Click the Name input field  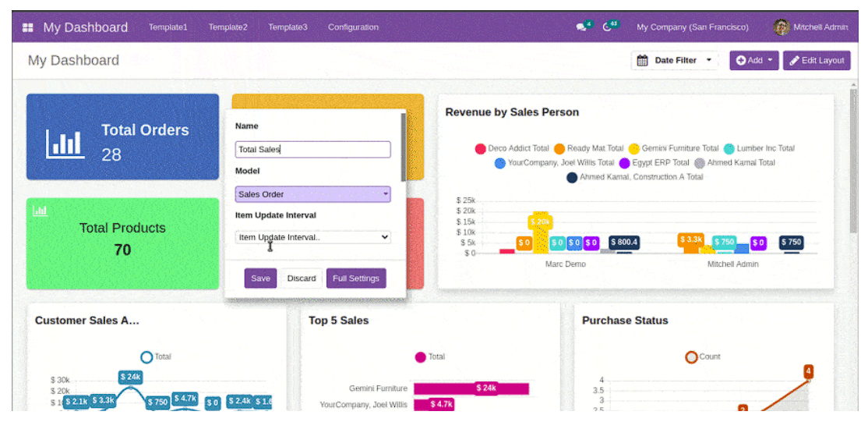[x=312, y=150]
